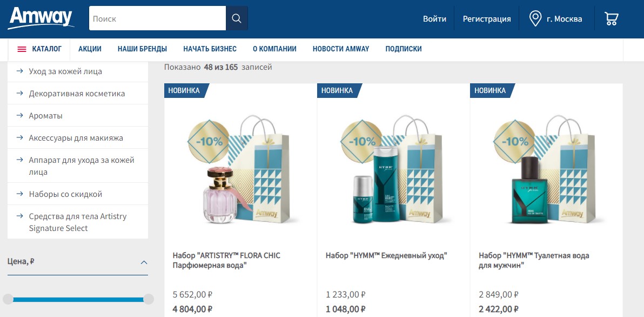The width and height of the screenshot is (644, 317).
Task: Click the right price slider handle
Action: click(148, 299)
